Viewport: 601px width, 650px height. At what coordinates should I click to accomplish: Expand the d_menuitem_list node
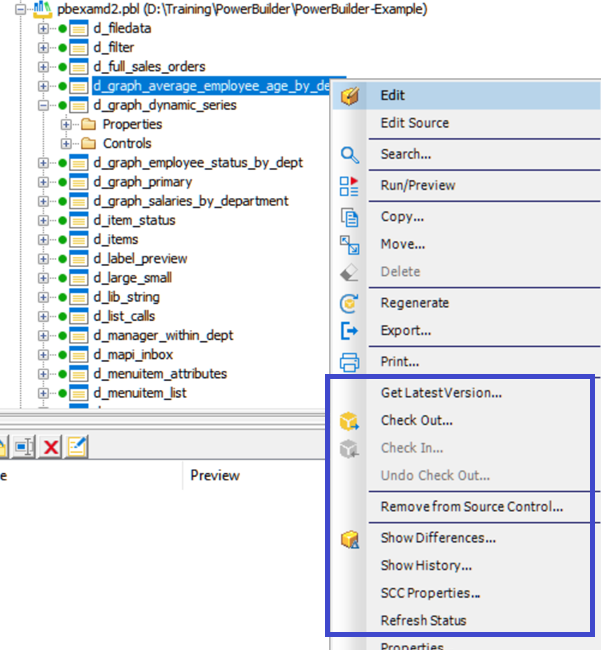pyautogui.click(x=43, y=393)
